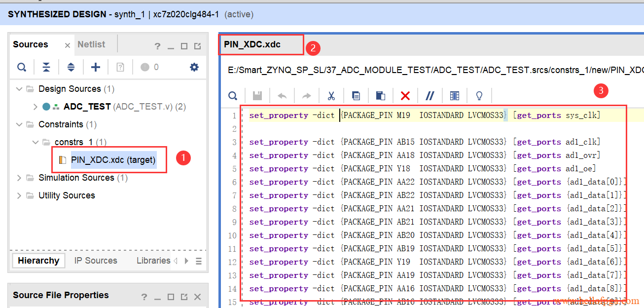Click Expand All icon in Sources toolbar
This screenshot has width=644, height=308.
pos(71,67)
